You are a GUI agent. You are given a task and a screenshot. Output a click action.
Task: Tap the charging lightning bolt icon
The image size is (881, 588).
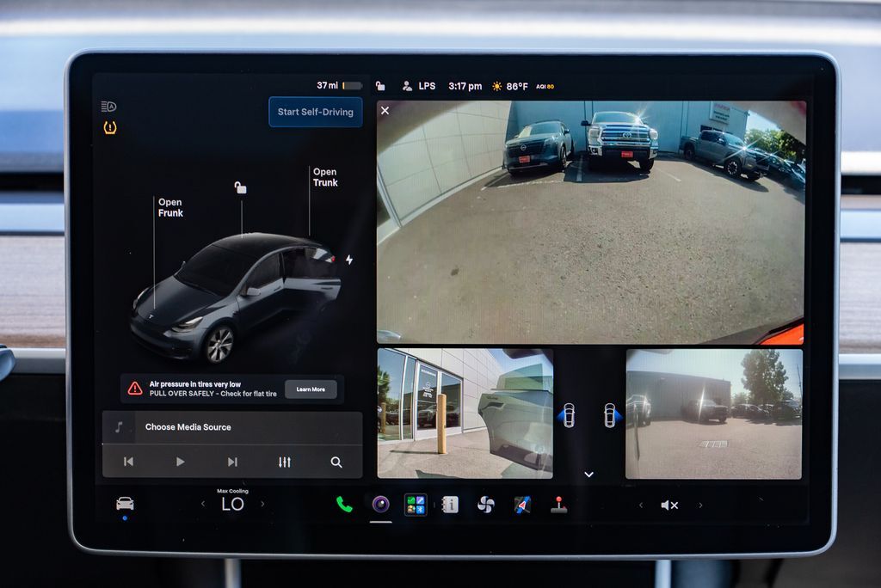click(349, 260)
